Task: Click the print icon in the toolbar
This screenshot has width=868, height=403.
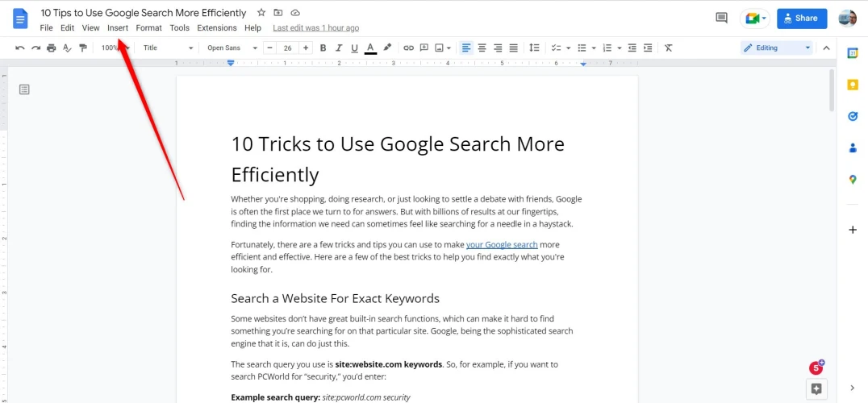Action: tap(52, 48)
